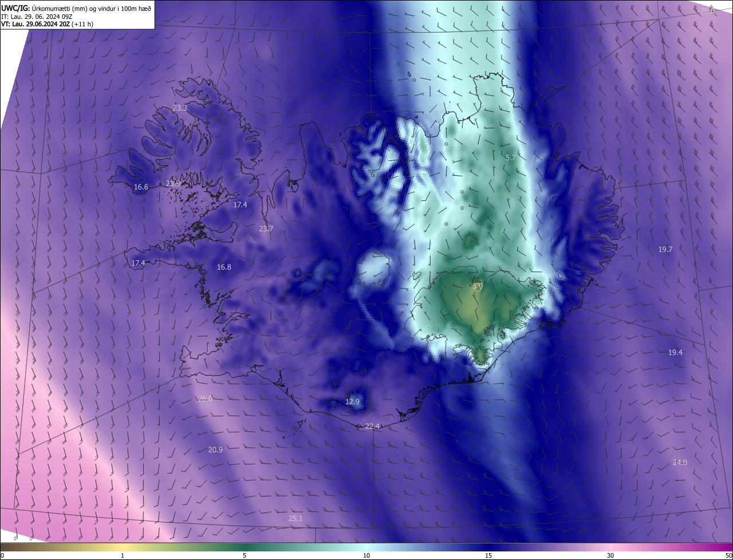Click the 20.9 value label
This screenshot has width=733, height=560.
(215, 449)
